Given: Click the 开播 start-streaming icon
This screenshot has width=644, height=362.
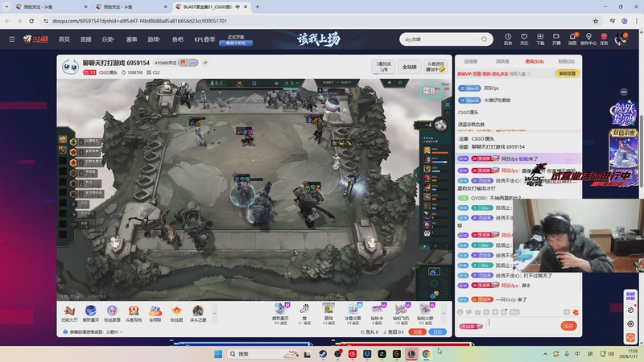Looking at the screenshot, I should pos(556,39).
